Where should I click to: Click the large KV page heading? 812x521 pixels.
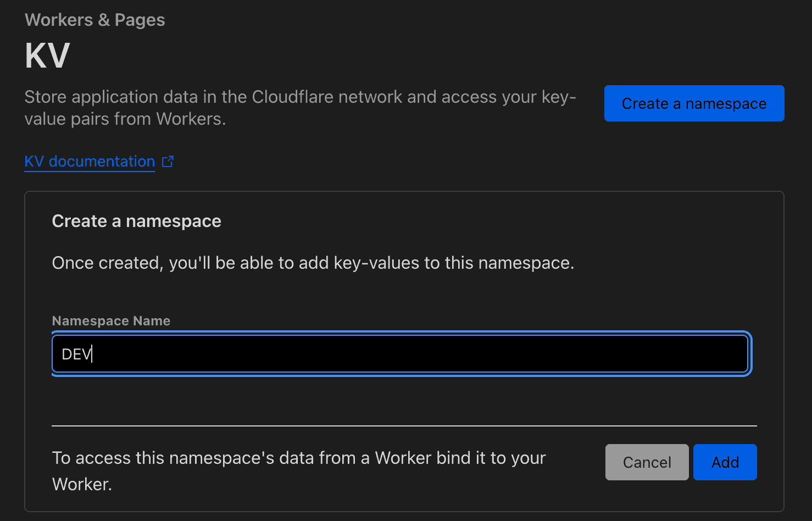click(x=47, y=56)
